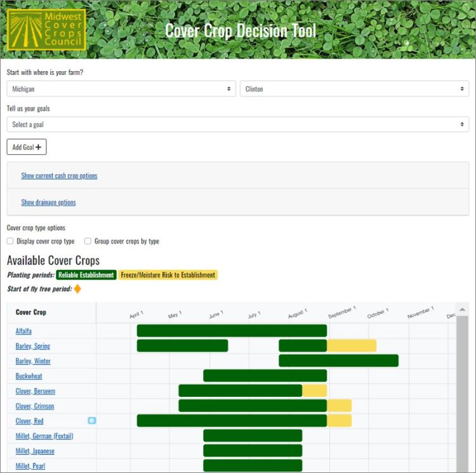Open the Buckwheat crop link
Screen dimensions: 476x473
pos(29,376)
